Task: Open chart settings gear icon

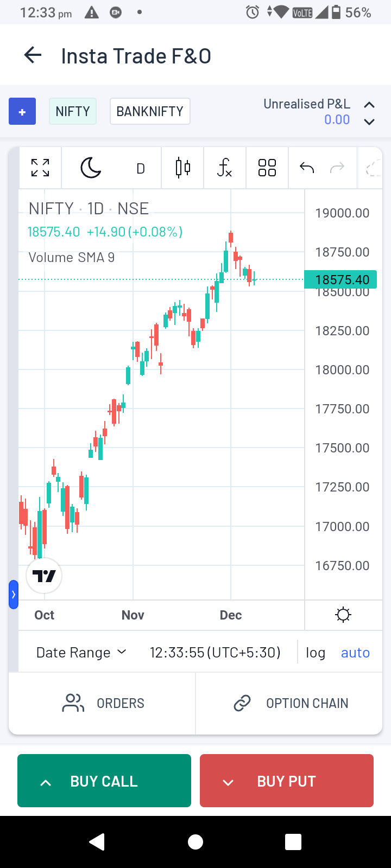Action: [343, 615]
